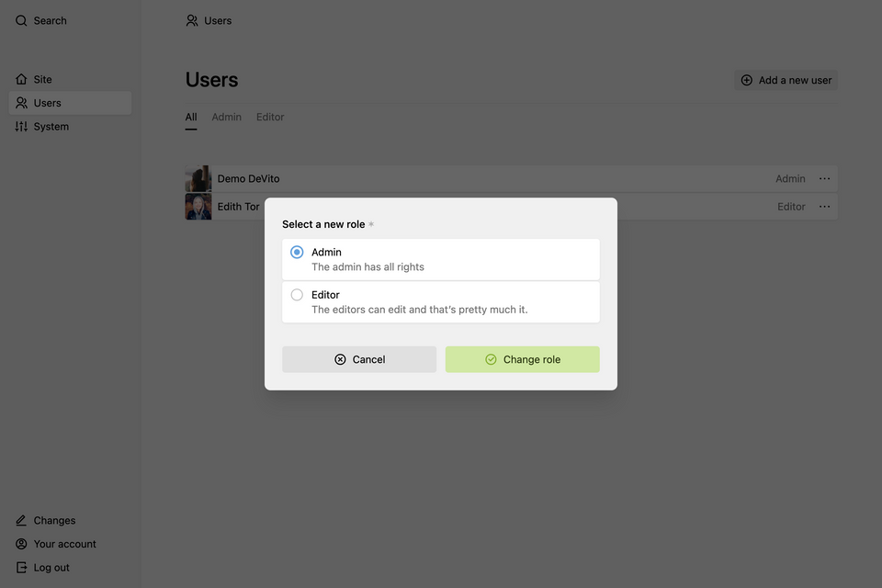882x588 pixels.
Task: Switch to the Admin filter tab
Action: [x=227, y=117]
